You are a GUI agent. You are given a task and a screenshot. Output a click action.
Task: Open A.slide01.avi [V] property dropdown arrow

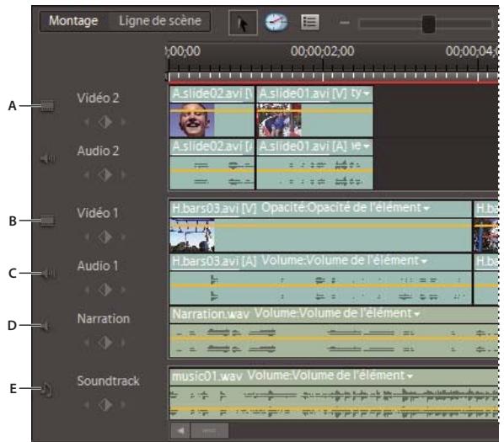(x=366, y=93)
